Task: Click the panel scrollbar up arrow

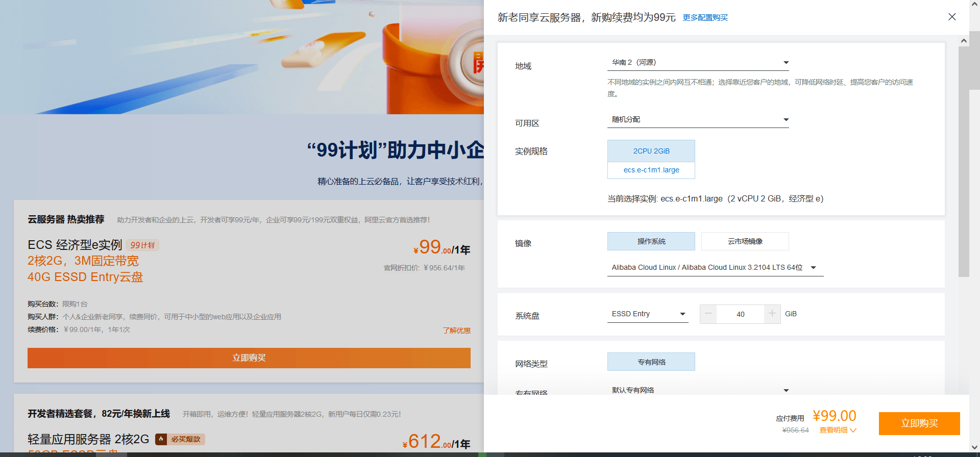Action: point(964,41)
